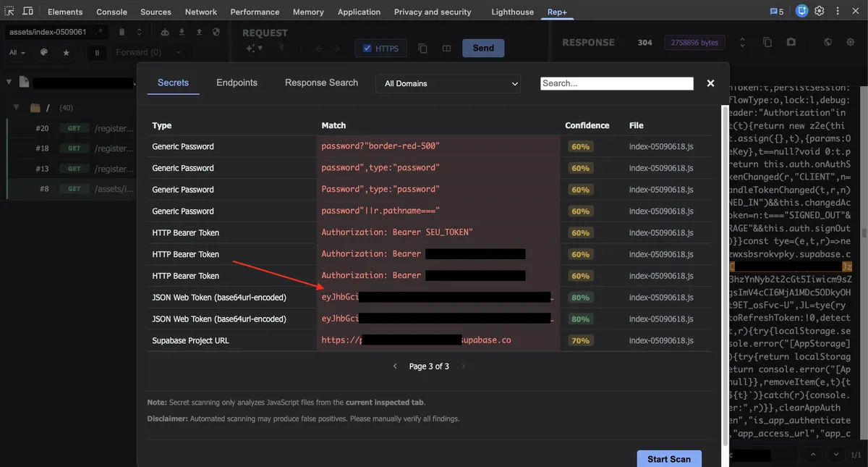Open the shield security icon
868x467 pixels.
click(215, 31)
